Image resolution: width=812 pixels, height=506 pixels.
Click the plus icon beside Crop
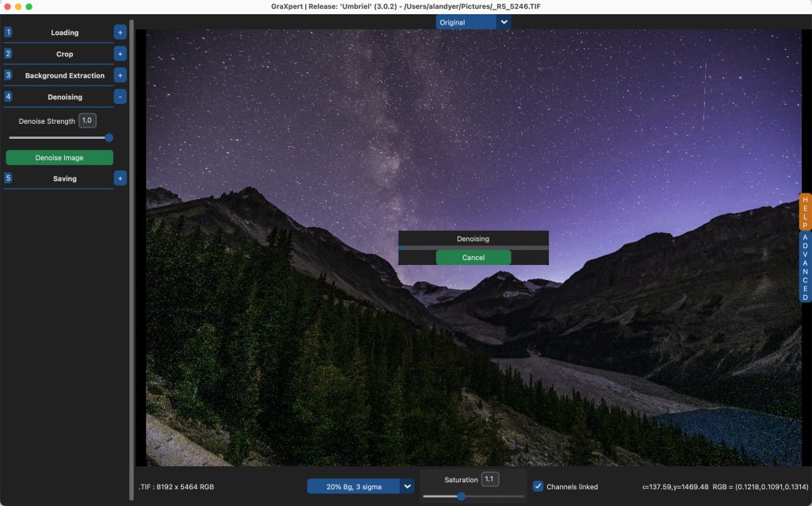pos(119,53)
